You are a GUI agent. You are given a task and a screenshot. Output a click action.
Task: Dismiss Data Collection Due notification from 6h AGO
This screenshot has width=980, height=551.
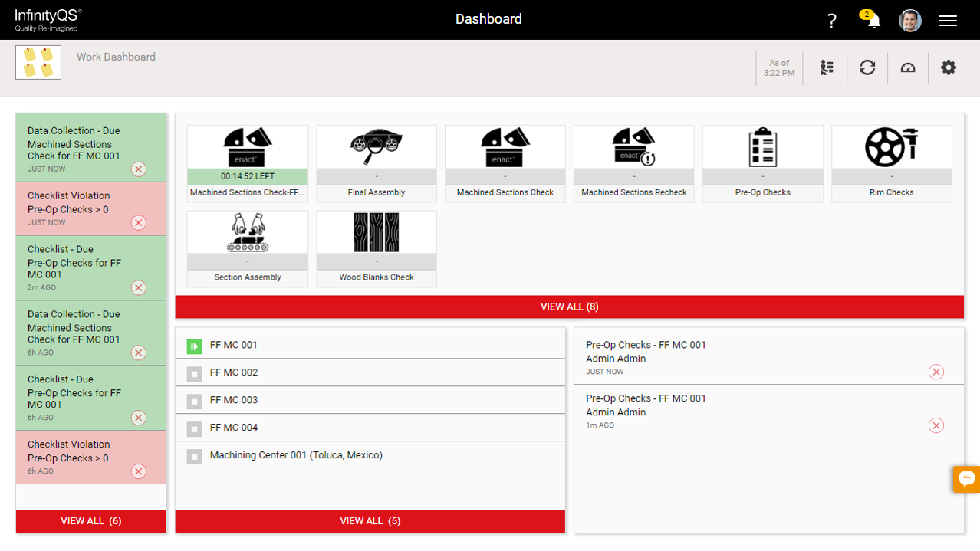pos(138,353)
